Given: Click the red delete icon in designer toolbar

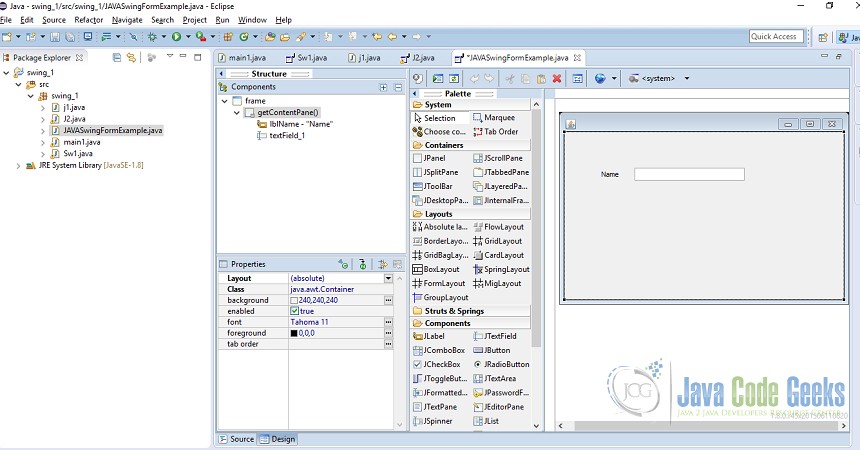Looking at the screenshot, I should coord(557,78).
